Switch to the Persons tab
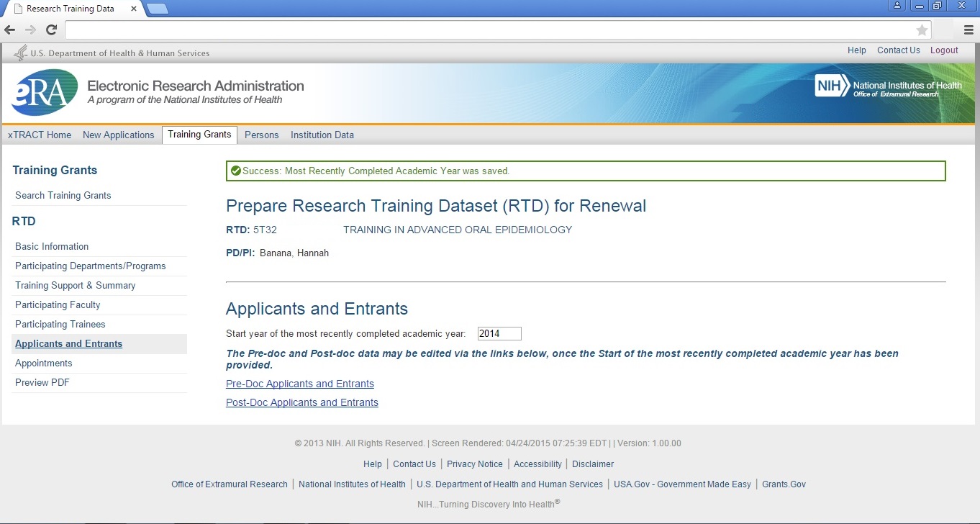The height and width of the screenshot is (524, 980). (262, 135)
